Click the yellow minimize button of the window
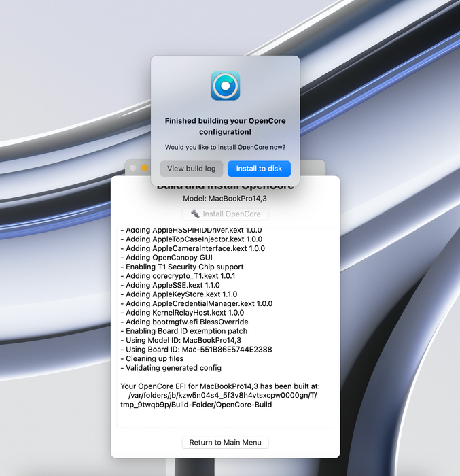Viewport: 460px width, 476px height. pyautogui.click(x=145, y=168)
